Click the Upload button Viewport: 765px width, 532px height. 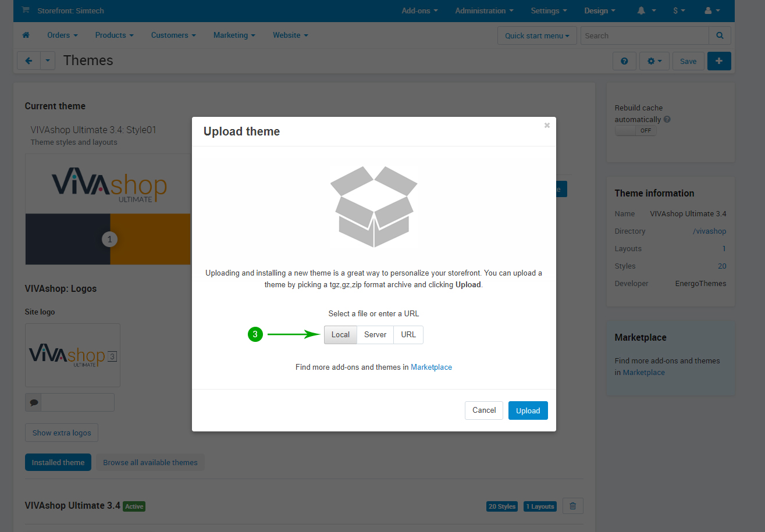[528, 410]
